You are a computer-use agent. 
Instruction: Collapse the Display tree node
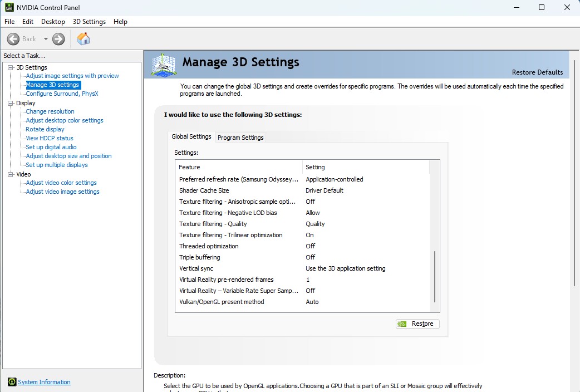click(x=11, y=103)
